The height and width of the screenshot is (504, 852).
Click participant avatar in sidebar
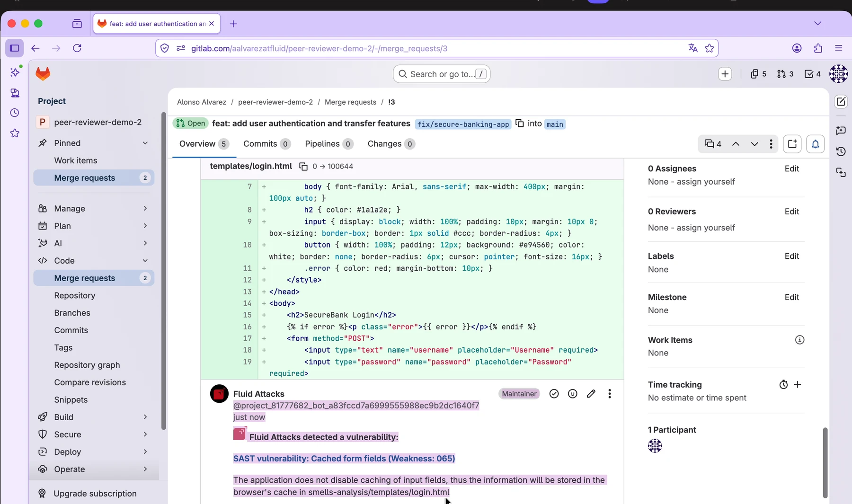(x=655, y=446)
